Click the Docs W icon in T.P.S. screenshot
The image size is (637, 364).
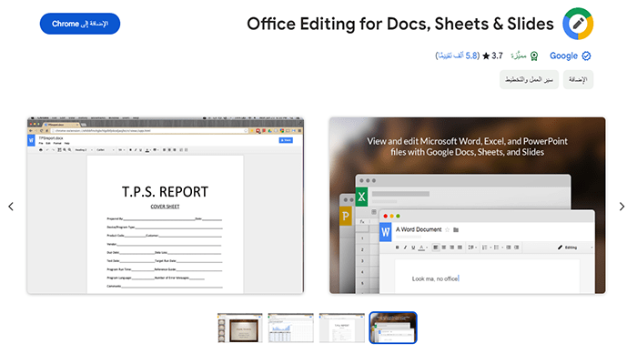[x=31, y=140]
